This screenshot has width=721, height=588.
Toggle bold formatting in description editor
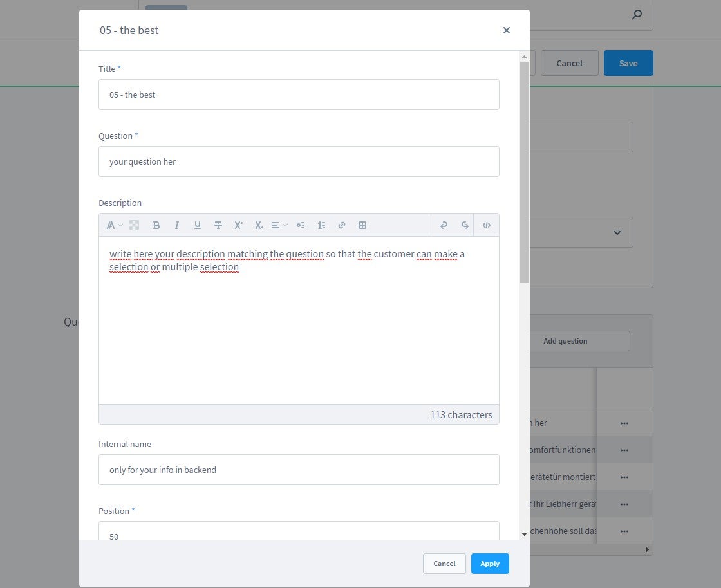tap(156, 225)
